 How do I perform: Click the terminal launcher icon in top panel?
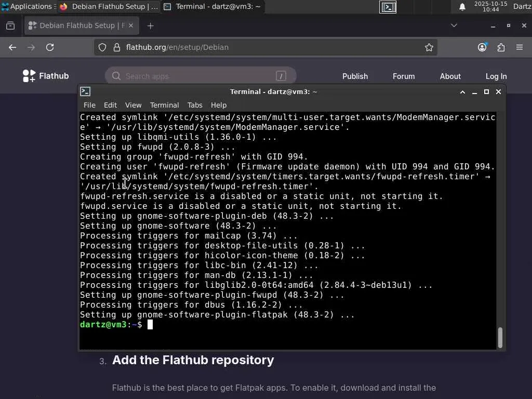[x=388, y=7]
